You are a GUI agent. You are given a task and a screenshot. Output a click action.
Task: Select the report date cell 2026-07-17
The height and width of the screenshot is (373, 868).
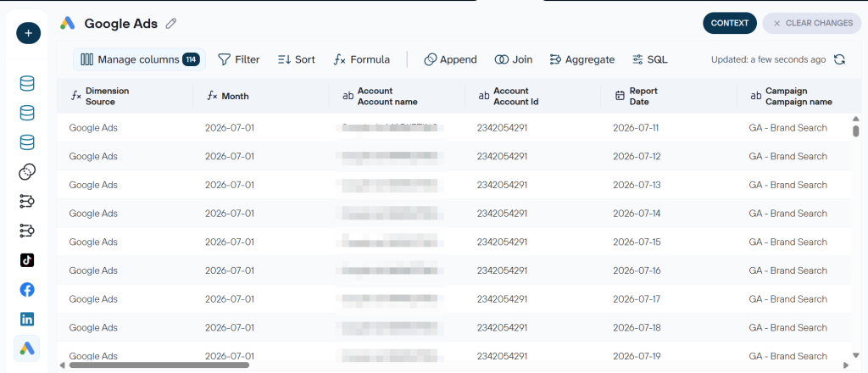pos(637,299)
